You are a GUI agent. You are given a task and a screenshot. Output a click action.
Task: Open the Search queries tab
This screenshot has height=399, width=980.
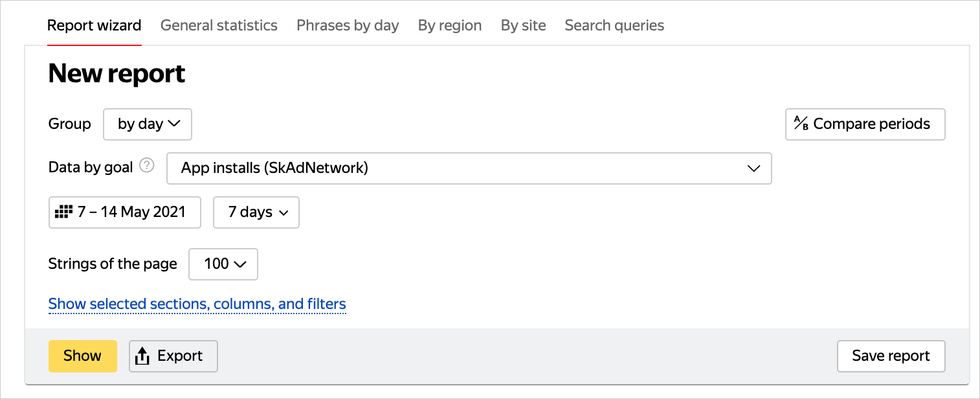[x=614, y=26]
